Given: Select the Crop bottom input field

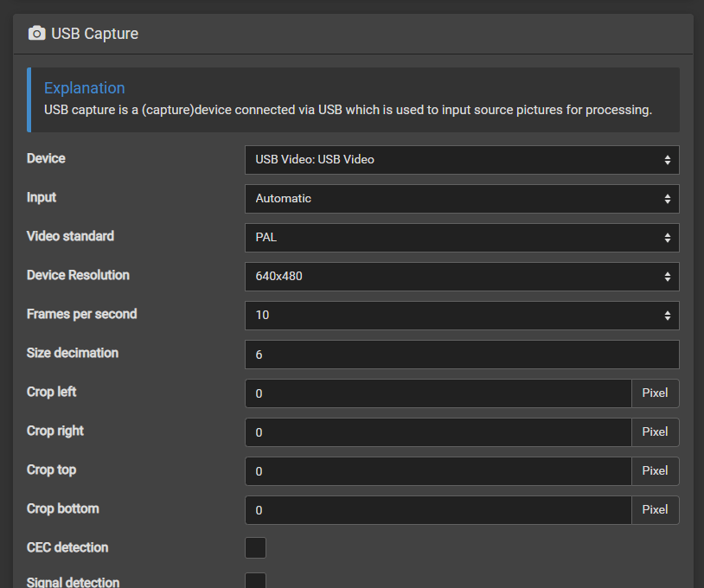Looking at the screenshot, I should [438, 510].
